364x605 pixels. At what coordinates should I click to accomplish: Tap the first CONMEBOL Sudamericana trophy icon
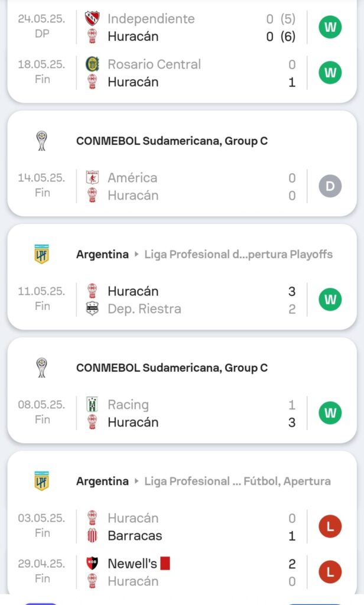pyautogui.click(x=41, y=141)
